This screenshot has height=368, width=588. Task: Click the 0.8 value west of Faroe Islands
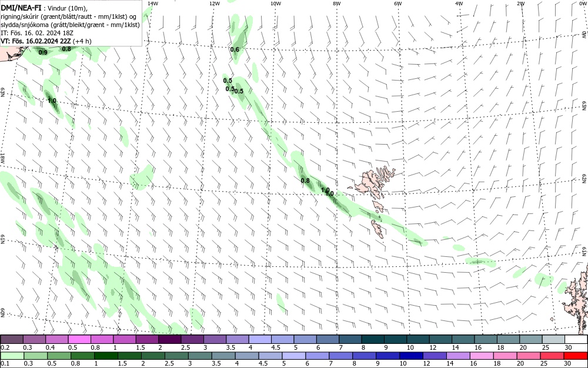click(306, 180)
